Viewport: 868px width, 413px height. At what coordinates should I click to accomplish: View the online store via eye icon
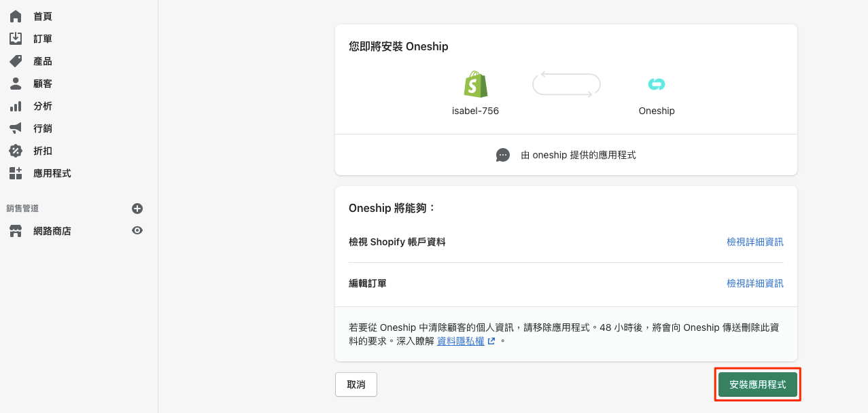point(137,230)
